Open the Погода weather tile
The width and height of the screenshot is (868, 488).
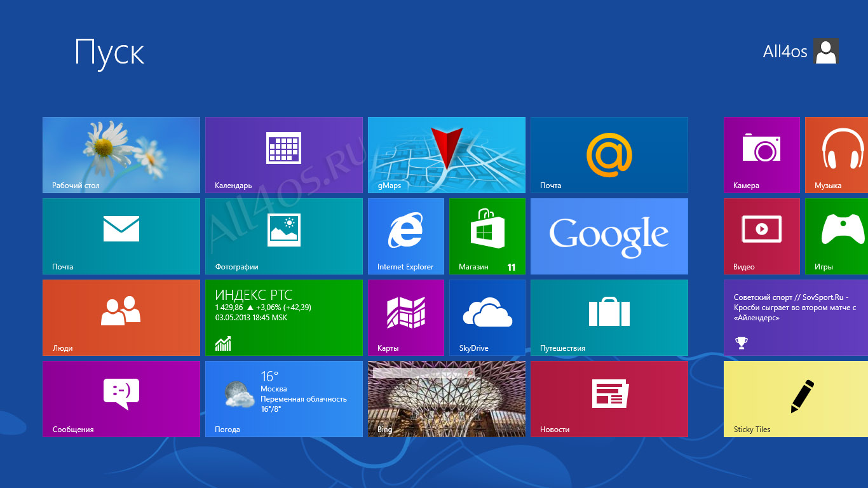coord(284,399)
